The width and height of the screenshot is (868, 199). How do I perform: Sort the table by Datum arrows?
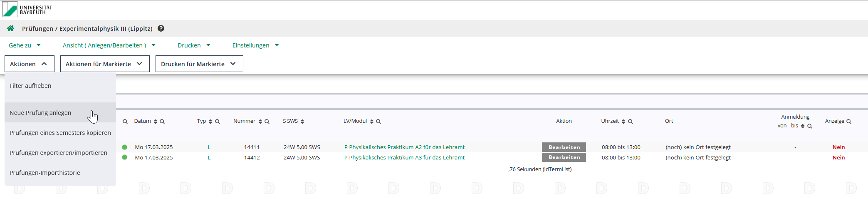156,122
